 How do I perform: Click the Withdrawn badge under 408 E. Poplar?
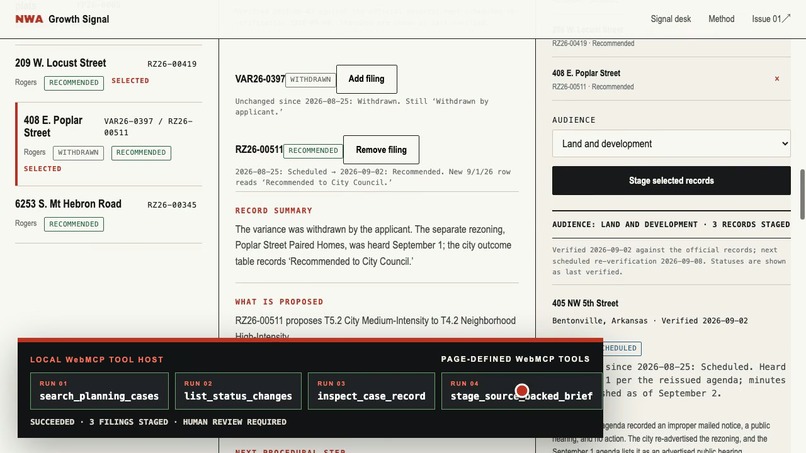pyautogui.click(x=78, y=153)
